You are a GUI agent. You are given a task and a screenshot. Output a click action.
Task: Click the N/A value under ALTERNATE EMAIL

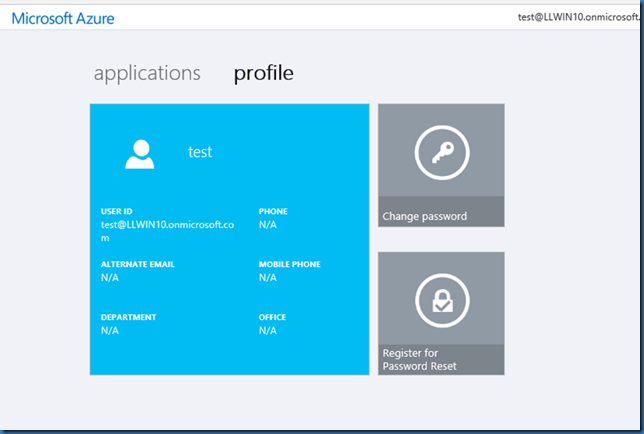pos(110,278)
